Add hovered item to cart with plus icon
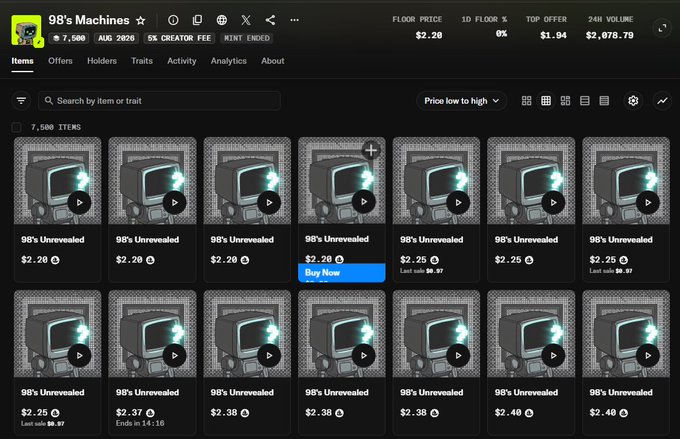 [x=371, y=151]
